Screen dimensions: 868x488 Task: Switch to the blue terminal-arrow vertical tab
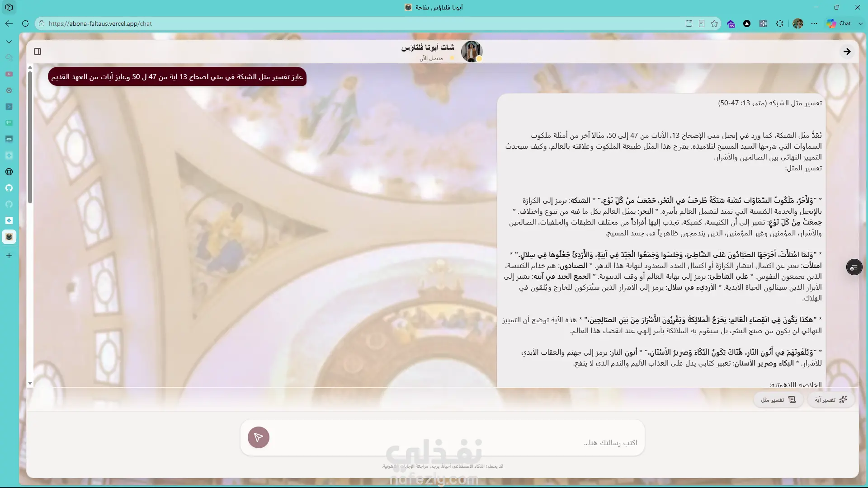pos(9,107)
